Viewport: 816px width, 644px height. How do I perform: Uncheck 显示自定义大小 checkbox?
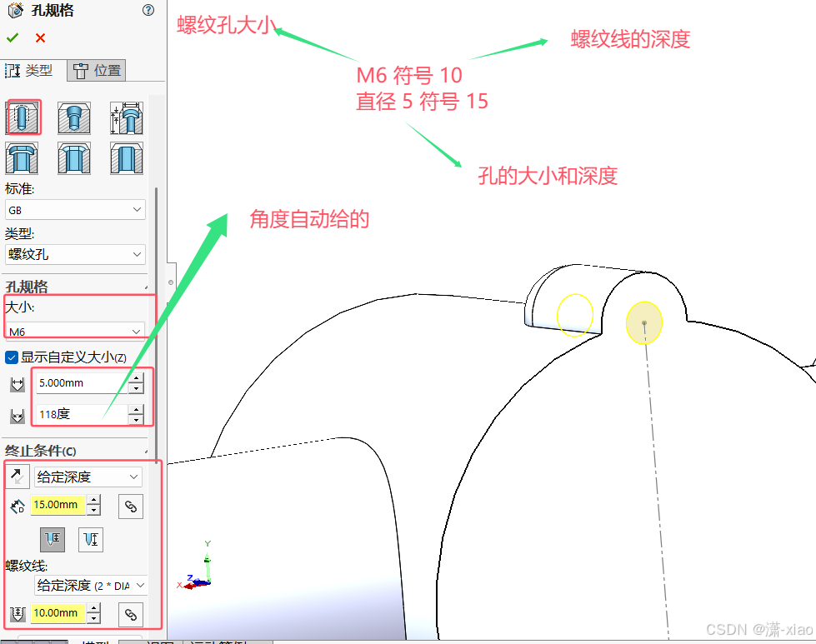[x=12, y=357]
